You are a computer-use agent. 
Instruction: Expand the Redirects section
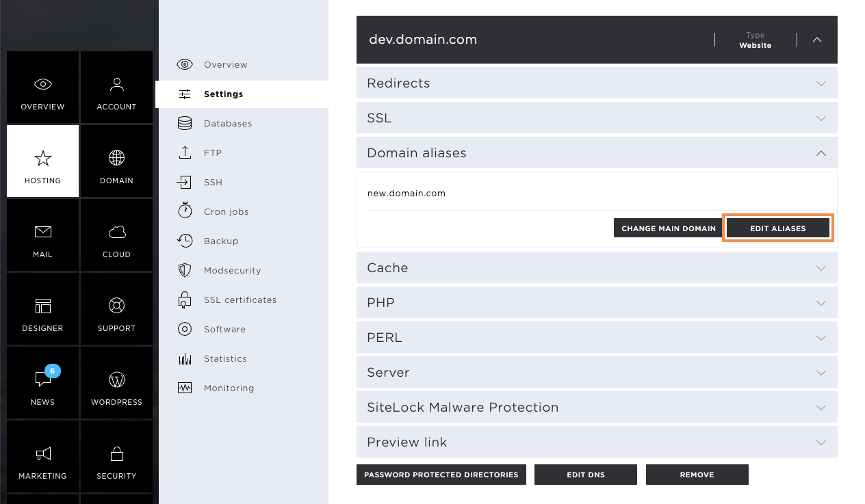coord(597,83)
